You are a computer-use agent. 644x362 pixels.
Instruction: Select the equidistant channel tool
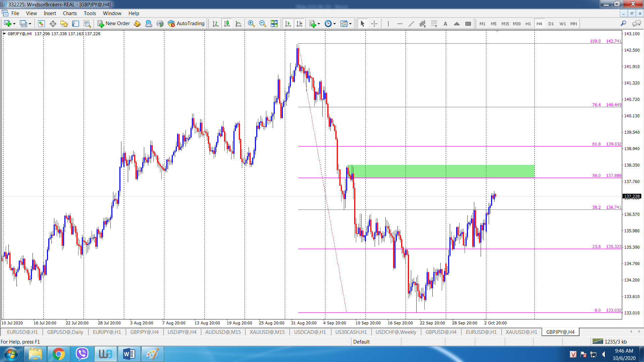click(x=423, y=23)
